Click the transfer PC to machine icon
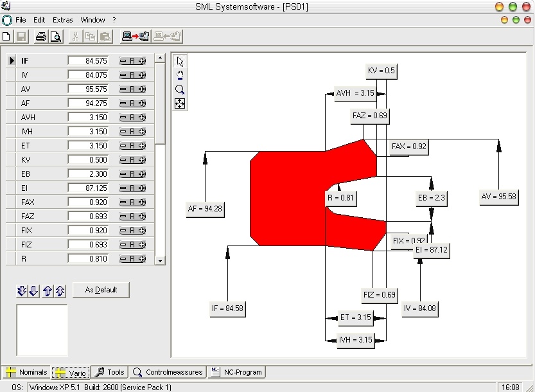Viewport: 535px width, 392px height. (135, 36)
